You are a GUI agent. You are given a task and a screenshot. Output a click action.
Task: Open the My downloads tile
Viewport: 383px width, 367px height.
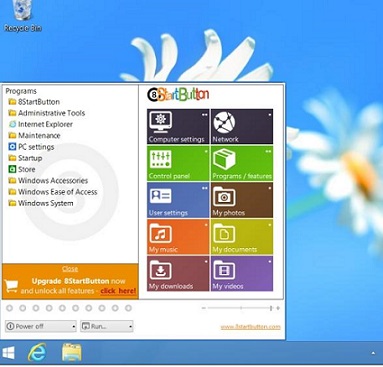click(x=178, y=273)
